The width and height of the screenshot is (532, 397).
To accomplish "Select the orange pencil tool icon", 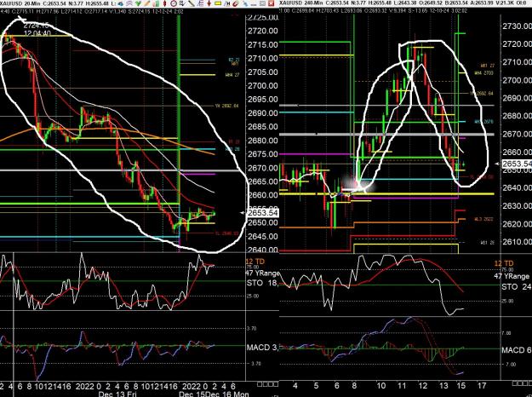I will [147, 3].
